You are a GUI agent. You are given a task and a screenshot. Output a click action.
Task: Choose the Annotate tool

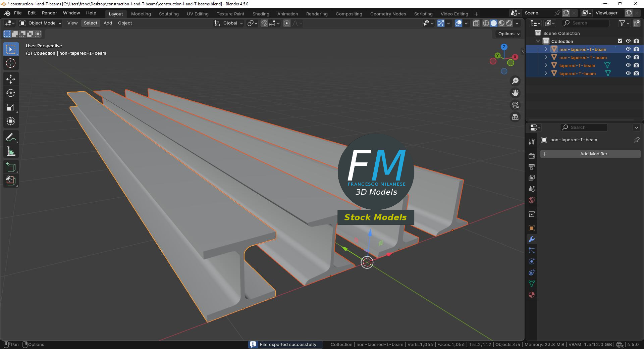11,137
